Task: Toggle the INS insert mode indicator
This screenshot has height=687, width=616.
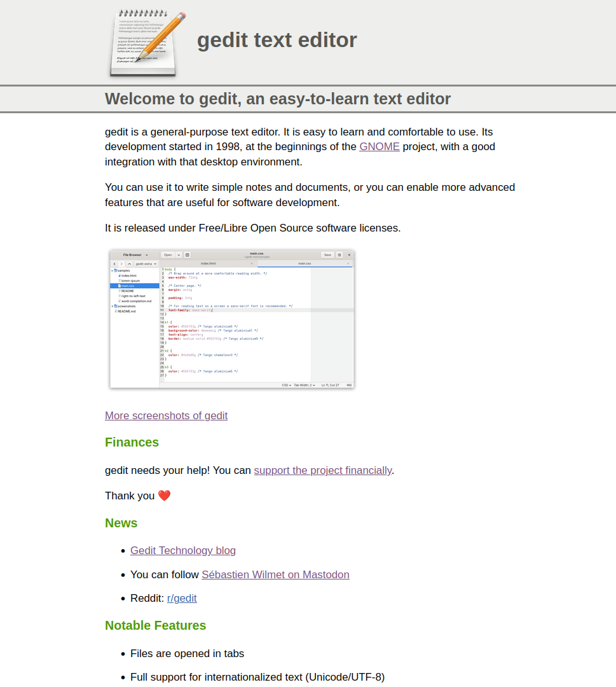Action: [x=349, y=385]
